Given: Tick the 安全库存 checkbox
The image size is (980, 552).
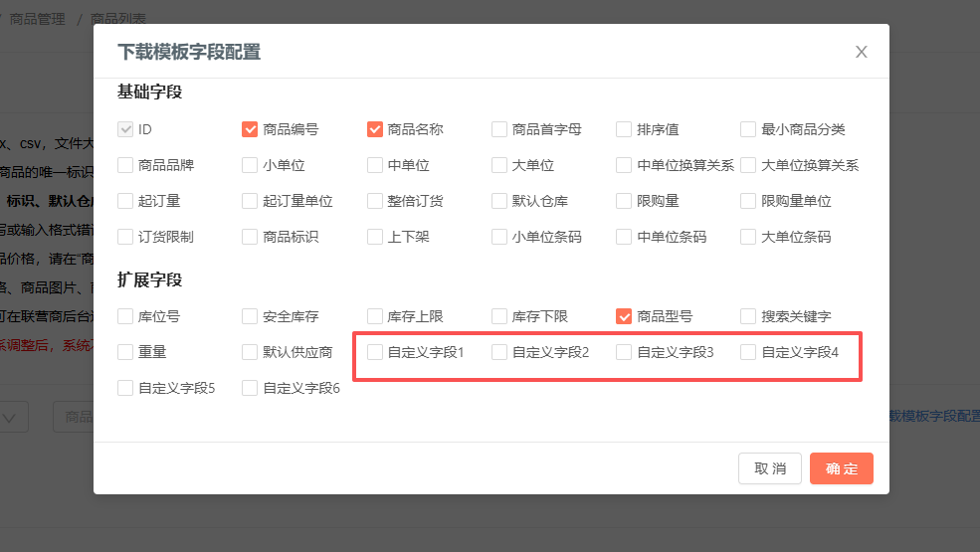Looking at the screenshot, I should (250, 316).
